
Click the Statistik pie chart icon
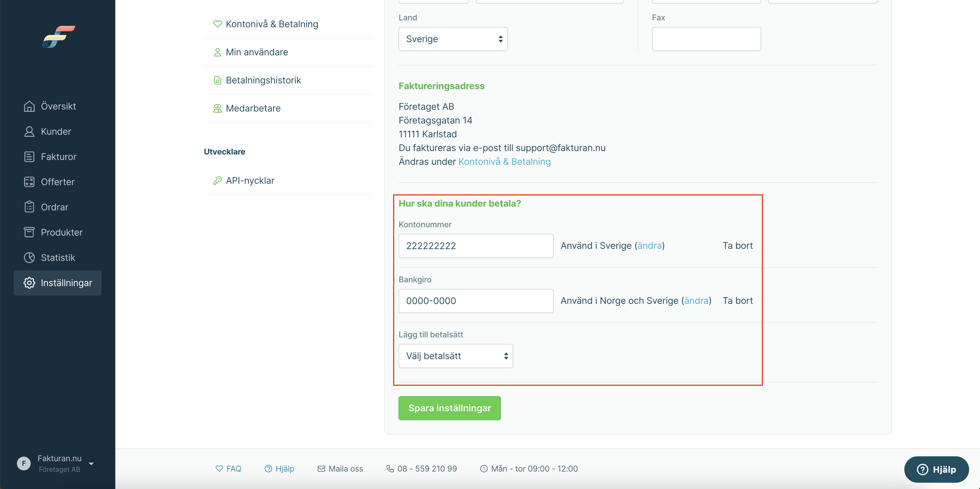[29, 258]
